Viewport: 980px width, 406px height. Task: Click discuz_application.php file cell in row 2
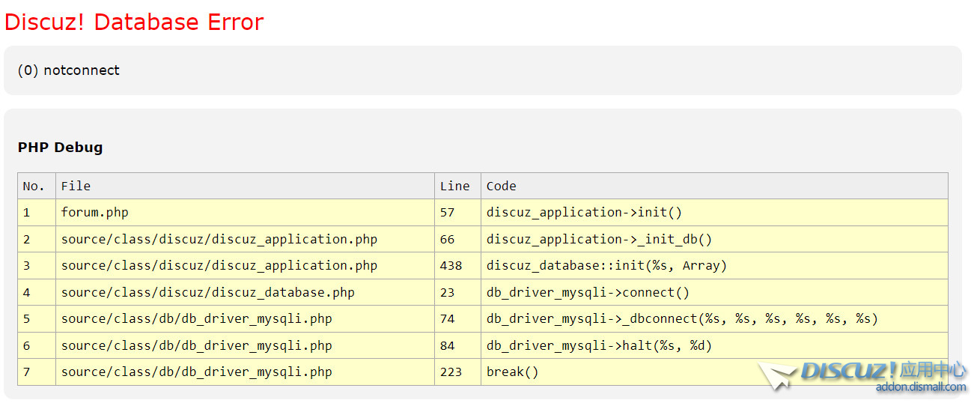pos(246,240)
